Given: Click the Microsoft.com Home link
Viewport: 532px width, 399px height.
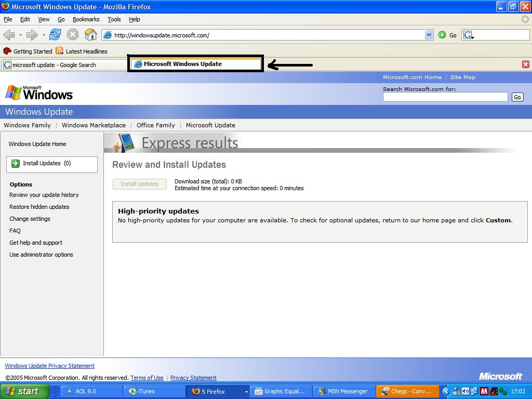Looking at the screenshot, I should (x=412, y=77).
